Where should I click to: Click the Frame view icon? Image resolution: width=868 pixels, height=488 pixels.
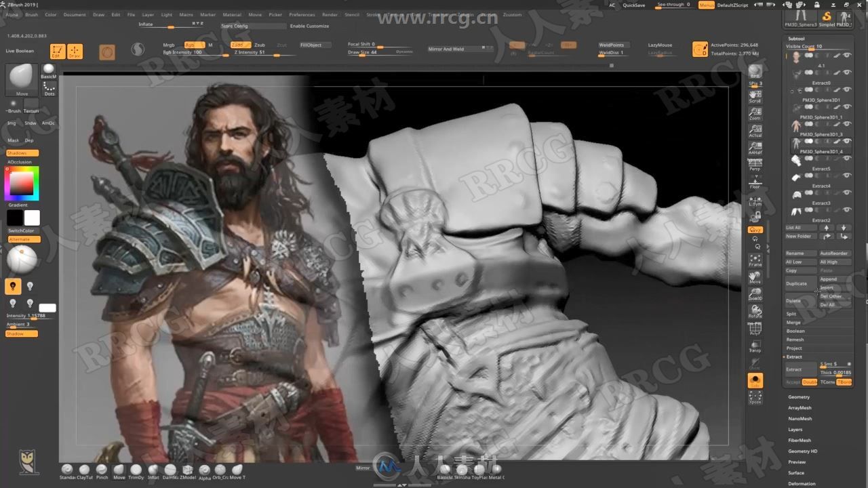click(x=755, y=260)
